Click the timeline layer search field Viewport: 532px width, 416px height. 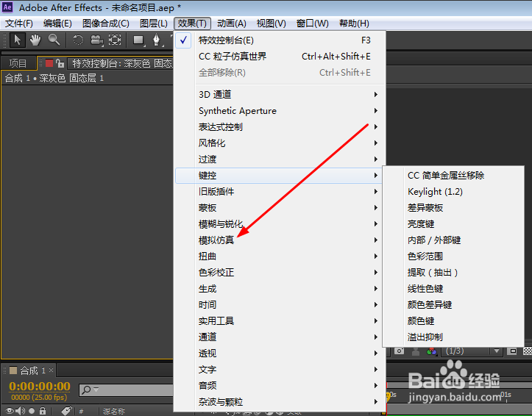[x=127, y=390]
